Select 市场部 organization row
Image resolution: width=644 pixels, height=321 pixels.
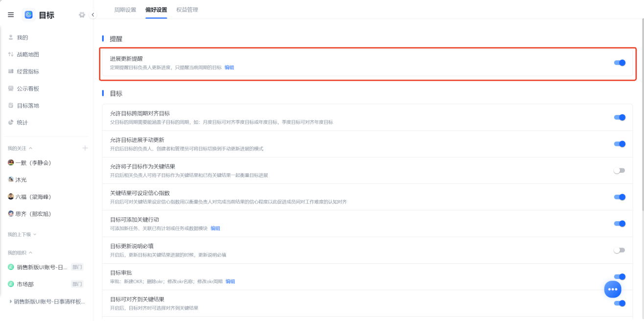point(46,284)
